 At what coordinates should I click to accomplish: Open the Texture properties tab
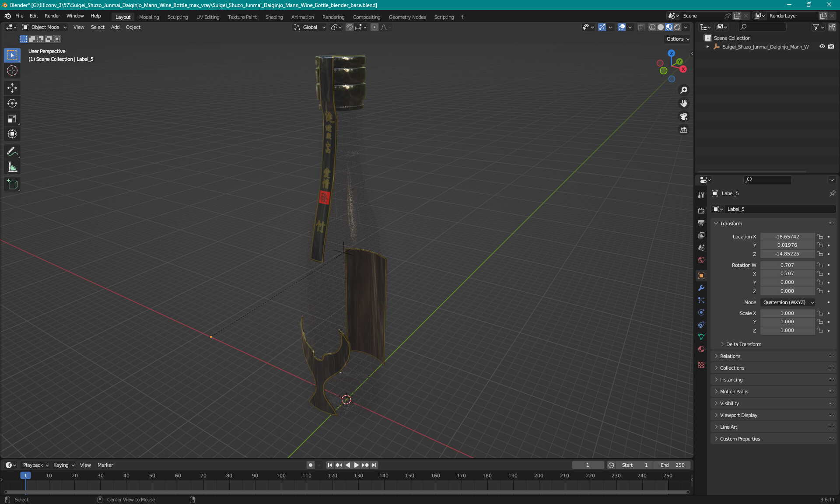point(701,365)
